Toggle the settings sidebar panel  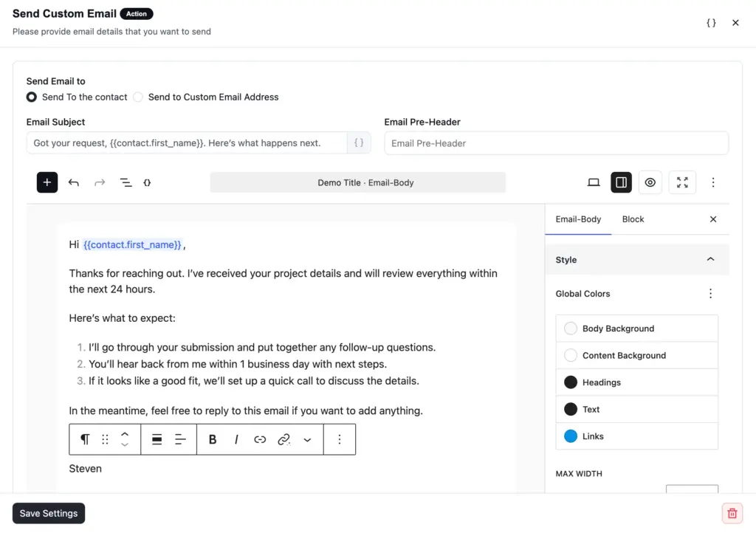coord(621,182)
